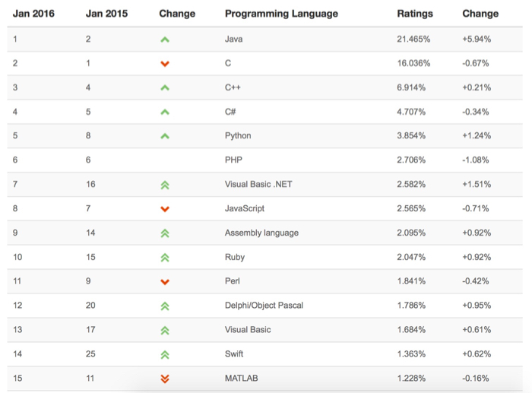Image resolution: width=532 pixels, height=393 pixels.
Task: Click the +1.51% change value
Action: pyautogui.click(x=477, y=184)
